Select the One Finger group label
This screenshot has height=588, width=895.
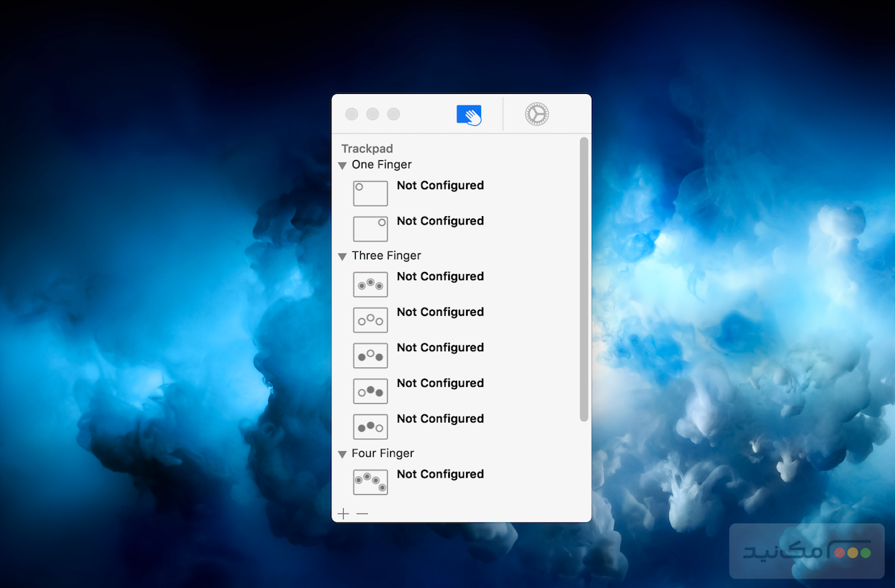[381, 165]
